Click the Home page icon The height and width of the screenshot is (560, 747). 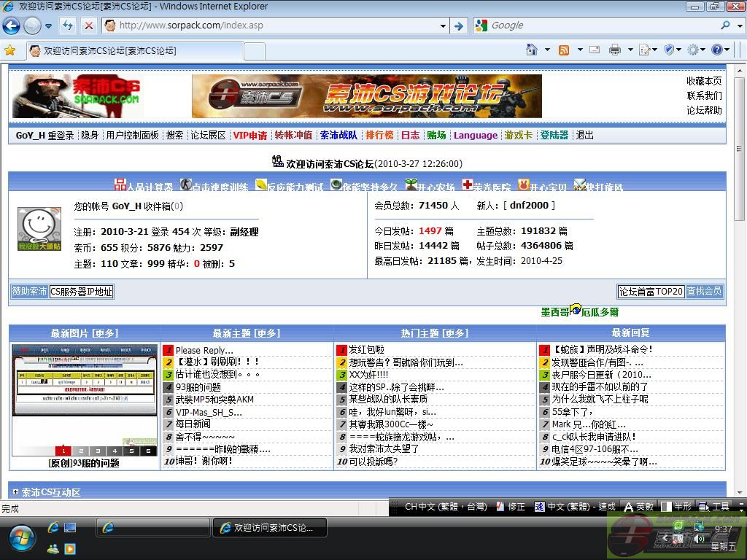tap(532, 50)
